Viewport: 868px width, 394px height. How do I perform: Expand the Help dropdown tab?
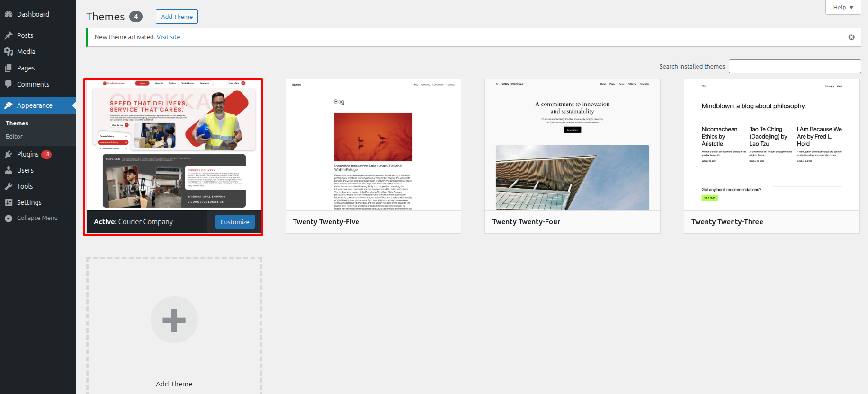coord(843,8)
